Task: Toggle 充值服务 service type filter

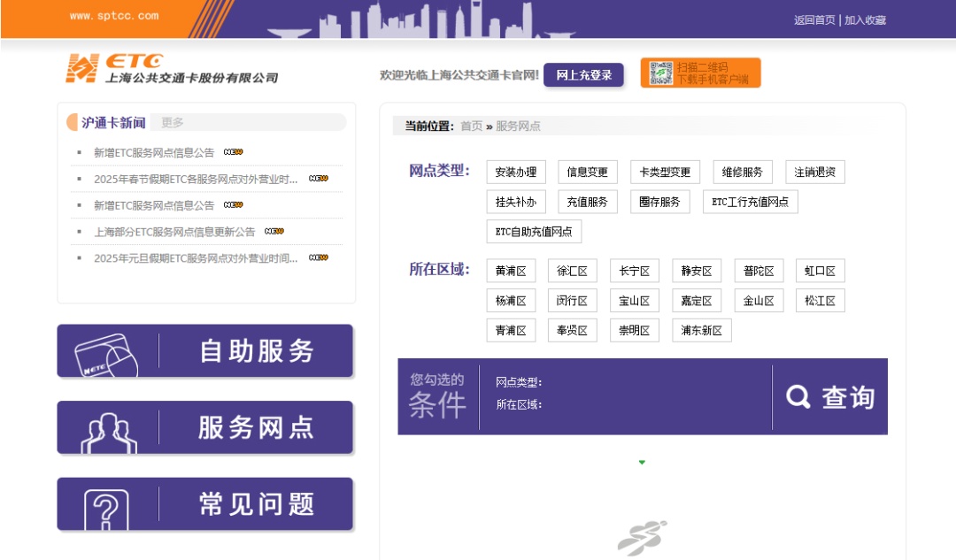Action: tap(587, 202)
